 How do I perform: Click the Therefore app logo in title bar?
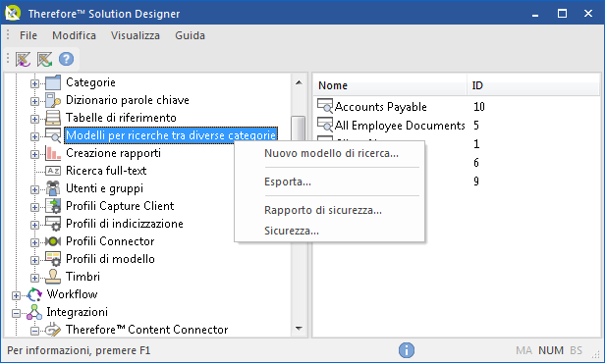pos(13,13)
